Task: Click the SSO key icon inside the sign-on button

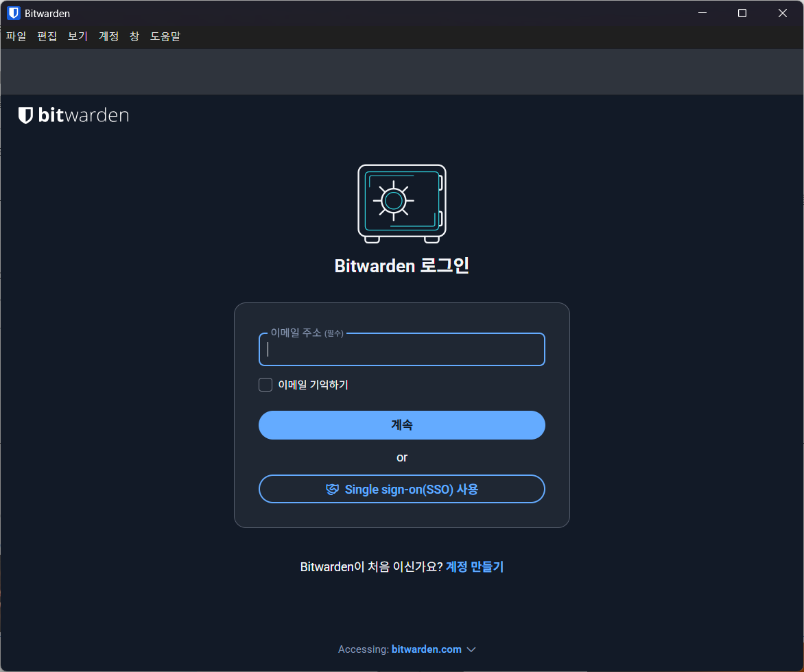Action: tap(332, 489)
